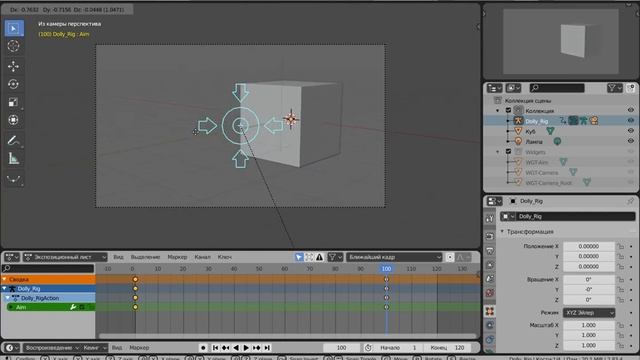Collapse the Трансформация panel

click(502, 231)
